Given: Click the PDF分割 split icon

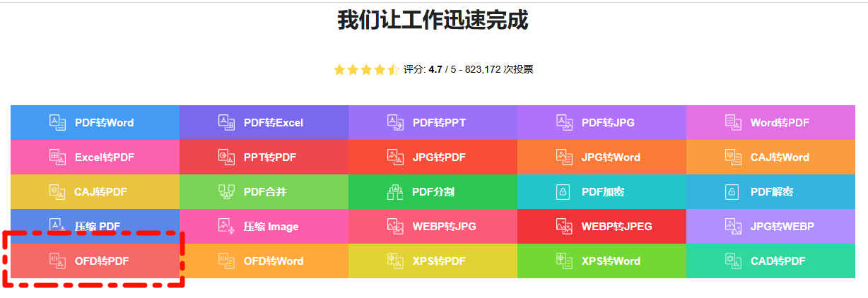Looking at the screenshot, I should 395,191.
